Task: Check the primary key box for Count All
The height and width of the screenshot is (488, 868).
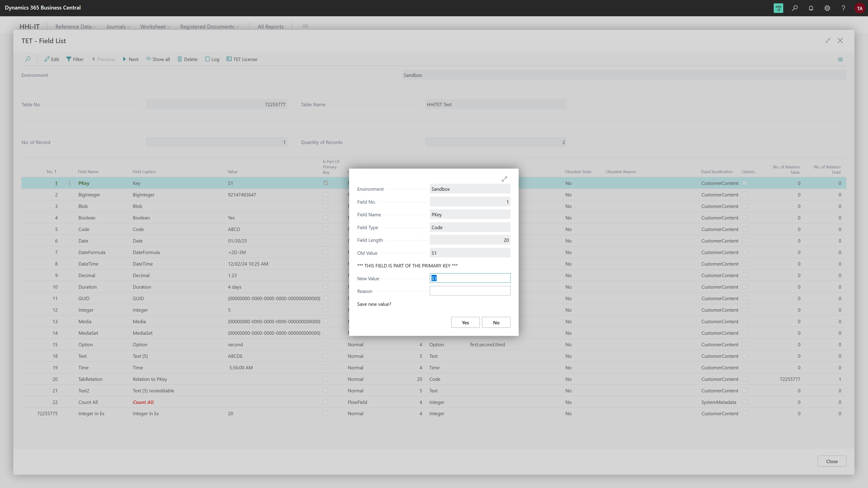Action: tap(326, 402)
